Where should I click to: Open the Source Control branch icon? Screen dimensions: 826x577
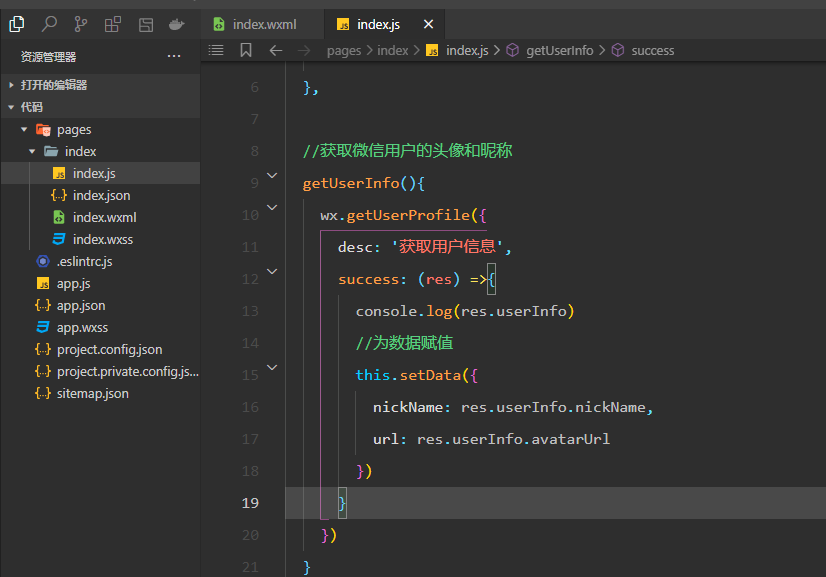point(81,24)
